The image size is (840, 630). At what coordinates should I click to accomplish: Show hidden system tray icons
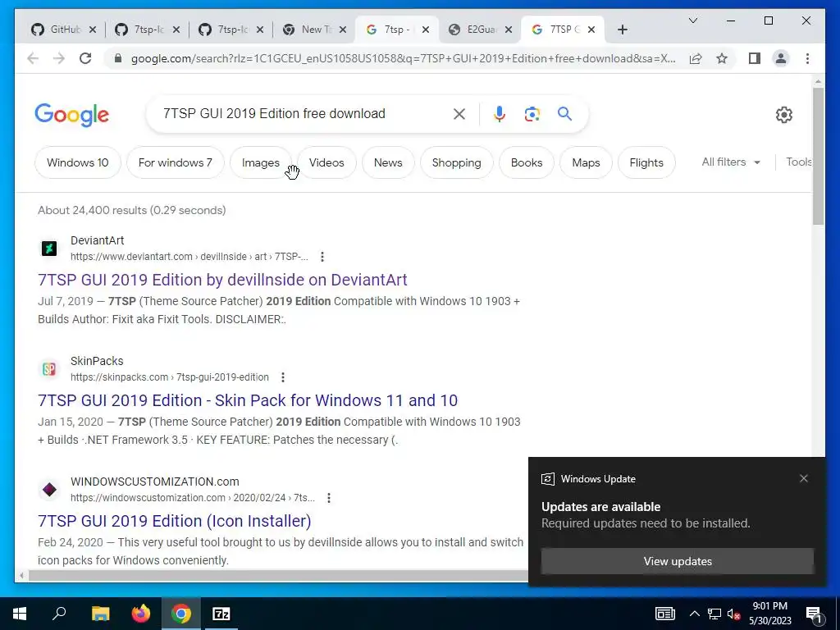(x=694, y=614)
